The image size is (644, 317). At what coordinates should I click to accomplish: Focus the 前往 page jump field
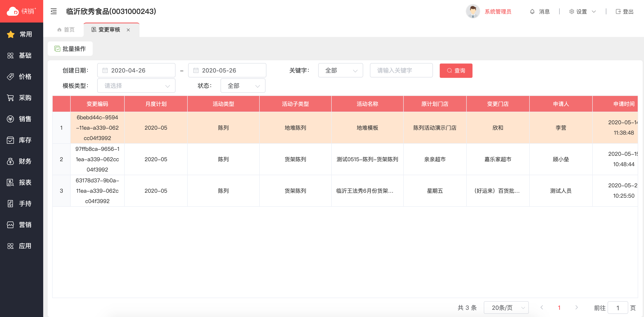tap(618, 308)
